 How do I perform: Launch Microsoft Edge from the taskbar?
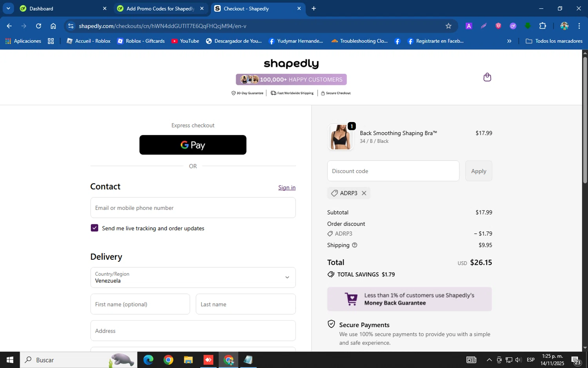148,360
